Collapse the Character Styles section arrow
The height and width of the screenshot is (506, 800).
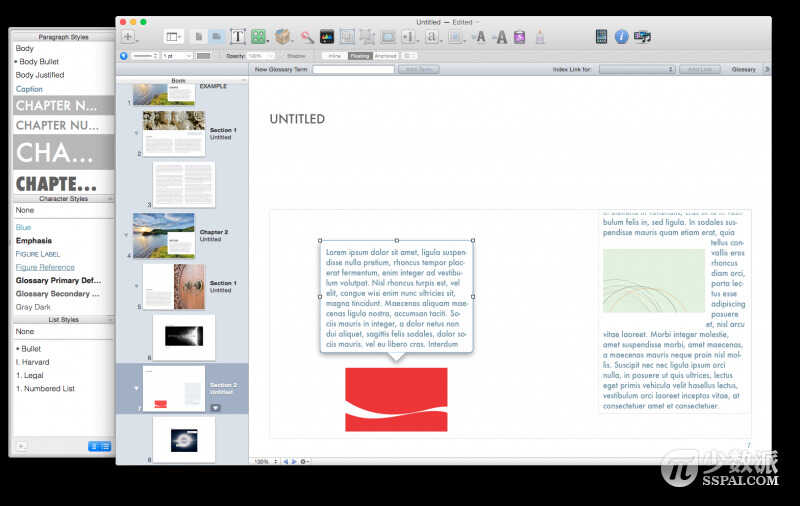(110, 198)
